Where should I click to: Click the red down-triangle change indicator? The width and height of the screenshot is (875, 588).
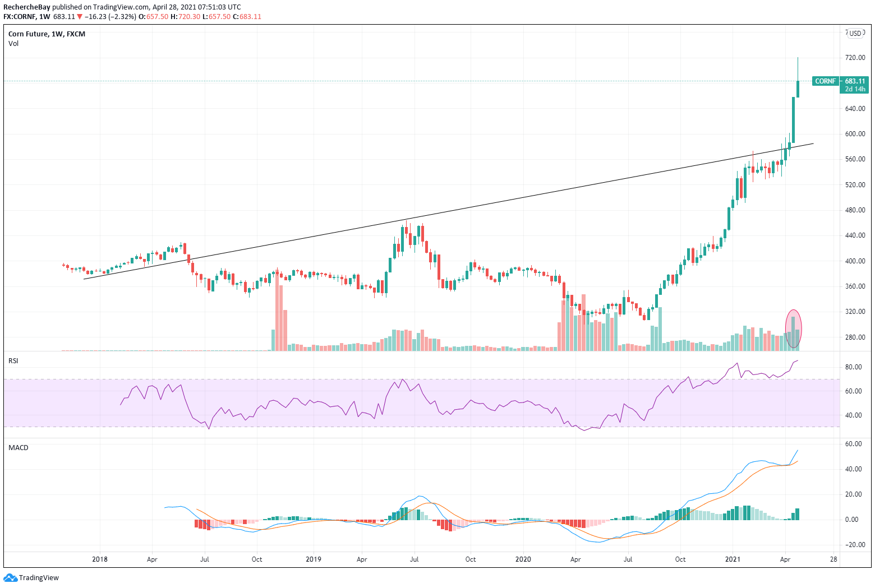click(80, 17)
